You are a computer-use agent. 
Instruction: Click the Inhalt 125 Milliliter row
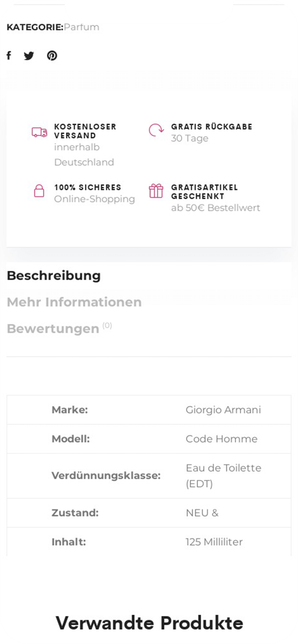pyautogui.click(x=149, y=541)
